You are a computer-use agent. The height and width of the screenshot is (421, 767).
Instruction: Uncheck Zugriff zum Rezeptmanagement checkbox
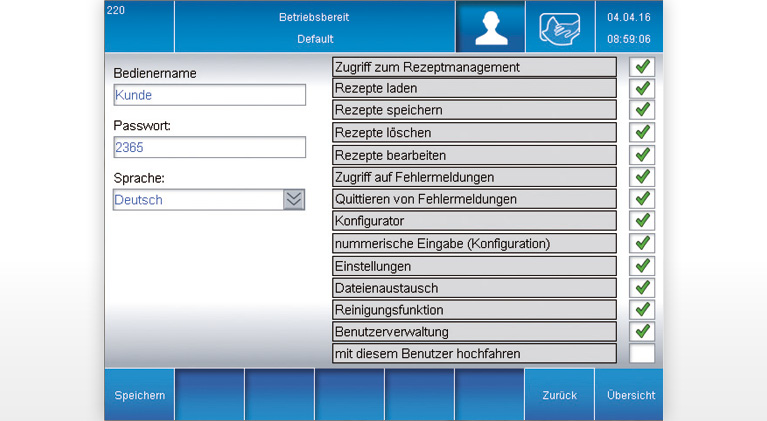(642, 67)
